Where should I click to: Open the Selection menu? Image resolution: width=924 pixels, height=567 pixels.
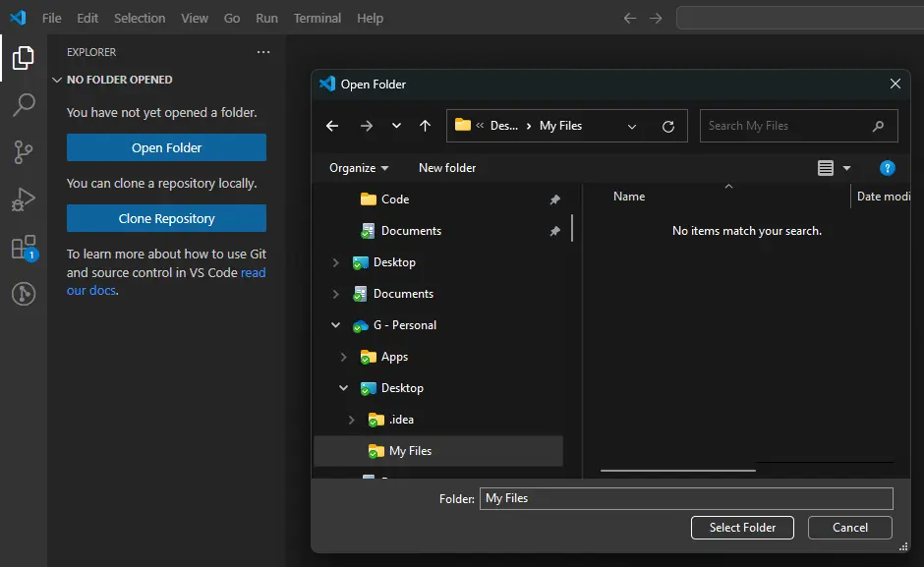140,19
